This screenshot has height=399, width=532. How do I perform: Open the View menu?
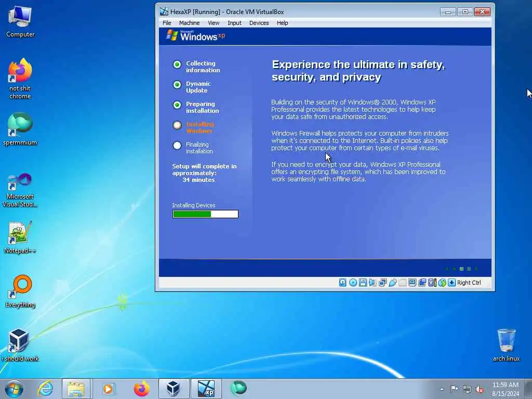(214, 23)
